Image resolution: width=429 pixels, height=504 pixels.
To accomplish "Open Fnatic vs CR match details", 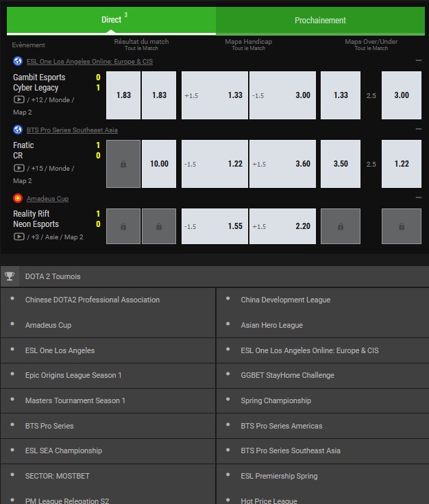I will (x=23, y=150).
